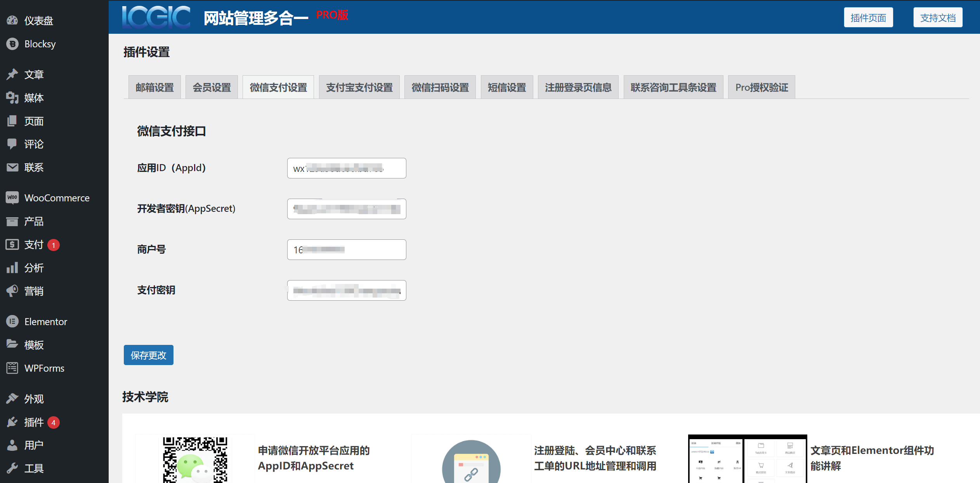
Task: Open the 用户 users icon
Action: (x=12, y=445)
